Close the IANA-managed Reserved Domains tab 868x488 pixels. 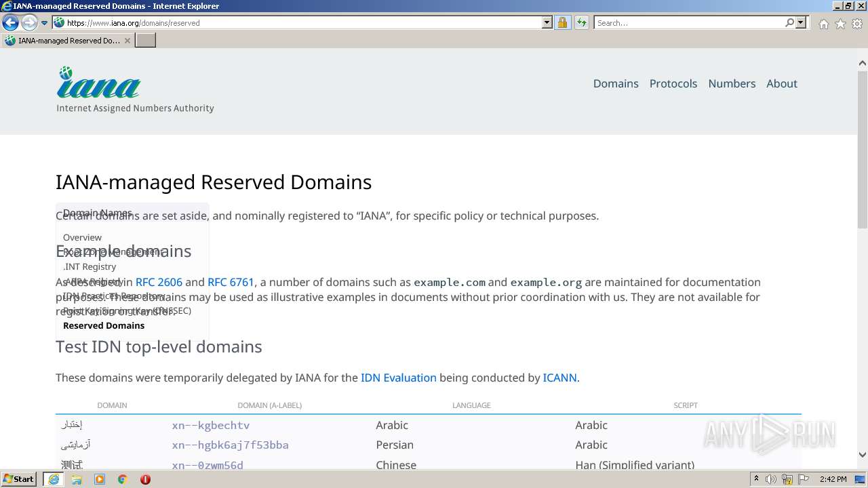(x=127, y=41)
